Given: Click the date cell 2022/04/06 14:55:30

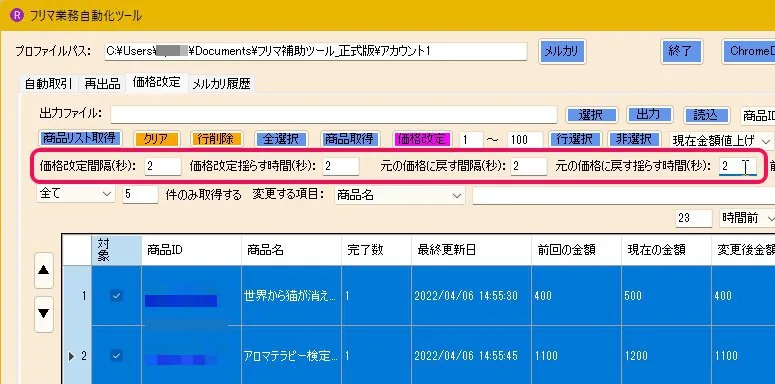Looking at the screenshot, I should (x=472, y=296).
